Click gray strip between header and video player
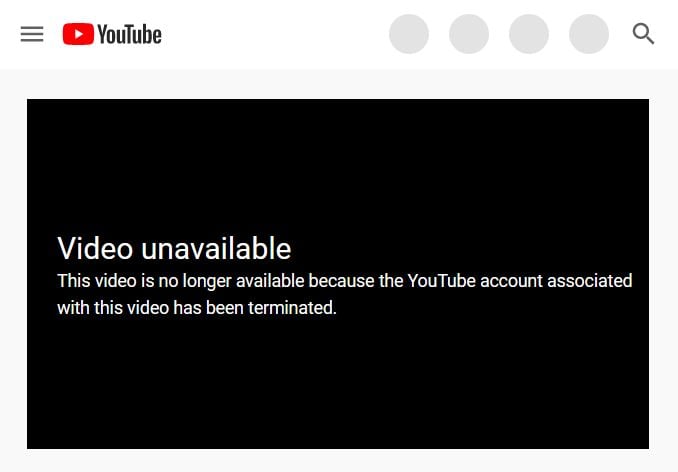The image size is (678, 472). 339,84
